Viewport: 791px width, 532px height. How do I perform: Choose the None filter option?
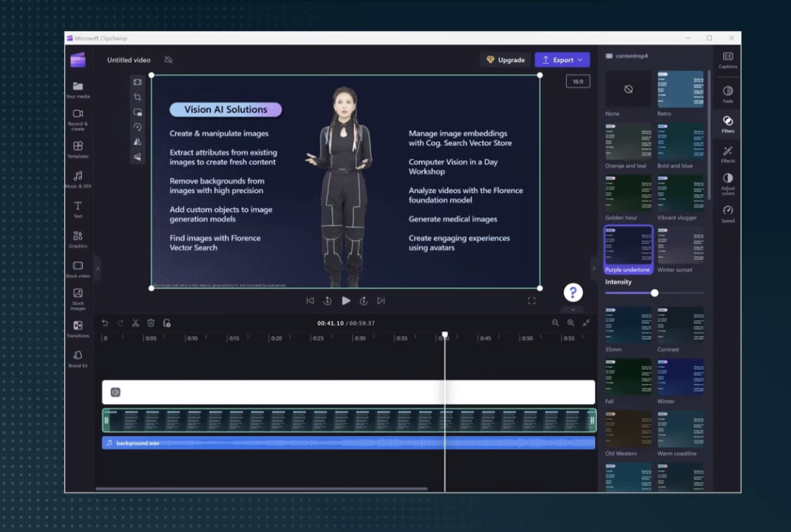coord(628,91)
